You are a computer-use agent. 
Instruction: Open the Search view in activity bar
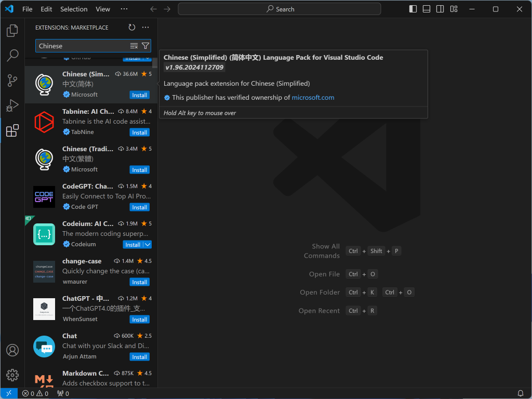click(x=12, y=56)
